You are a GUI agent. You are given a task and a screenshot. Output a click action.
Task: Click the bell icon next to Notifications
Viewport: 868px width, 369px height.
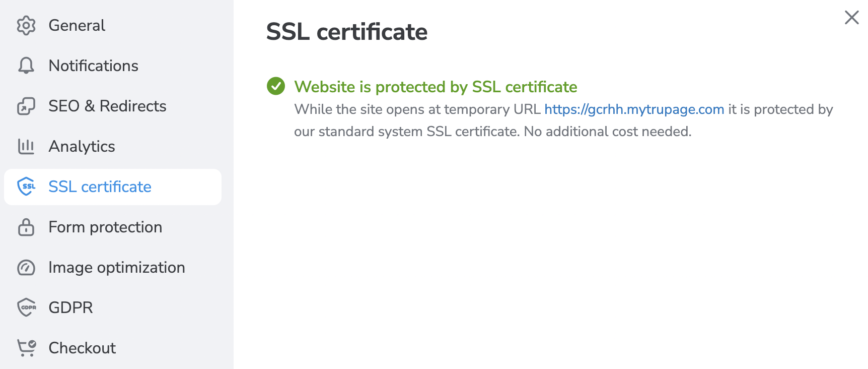26,66
